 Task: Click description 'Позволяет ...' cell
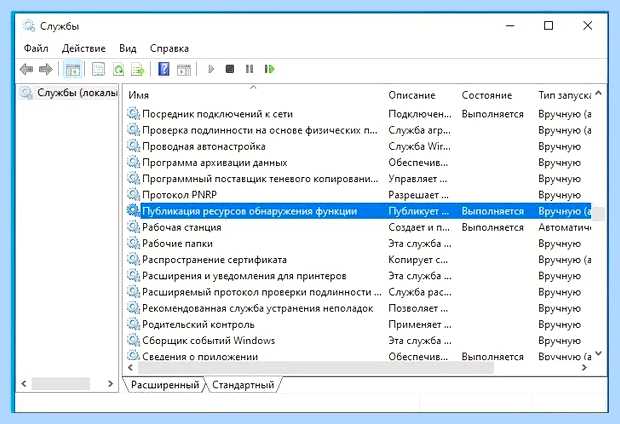418,309
